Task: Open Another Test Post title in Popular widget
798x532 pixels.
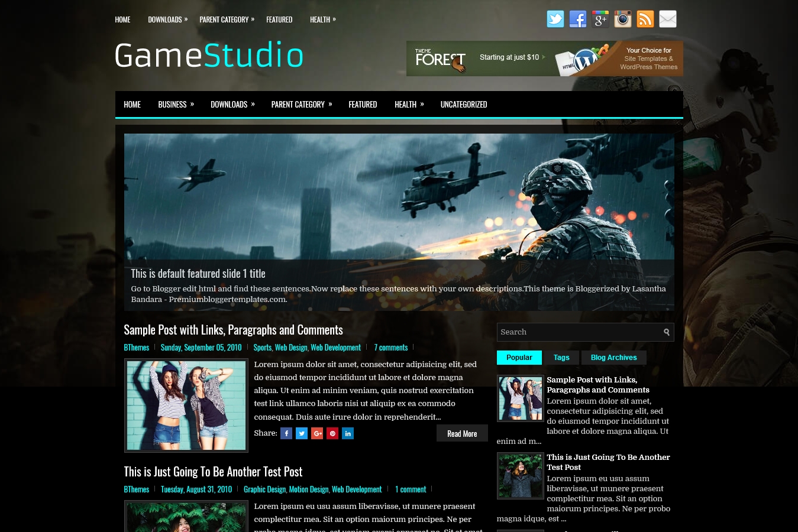Action: point(608,462)
